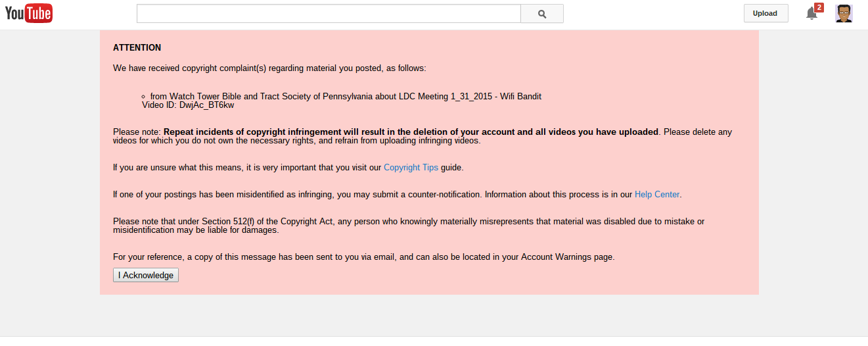This screenshot has width=868, height=346.
Task: Click the Watch Tower complaint line
Action: click(346, 97)
